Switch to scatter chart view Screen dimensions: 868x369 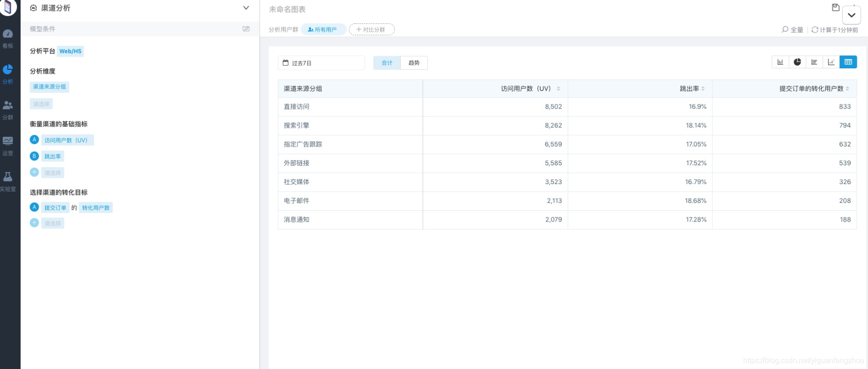pos(831,62)
